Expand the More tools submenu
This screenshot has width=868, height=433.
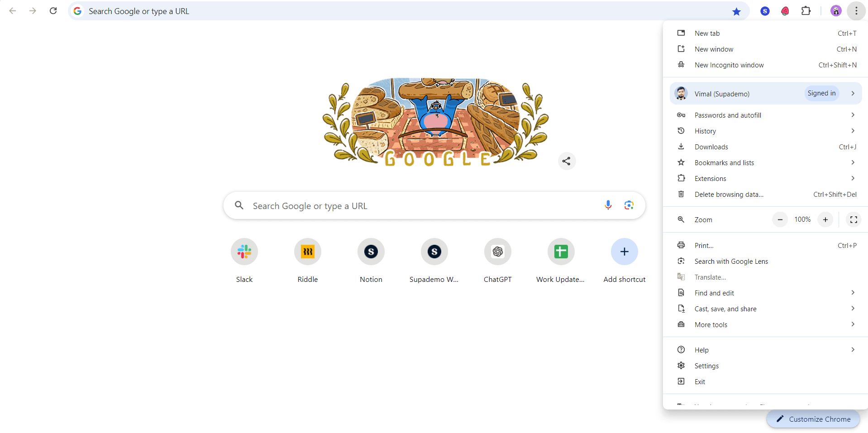765,325
